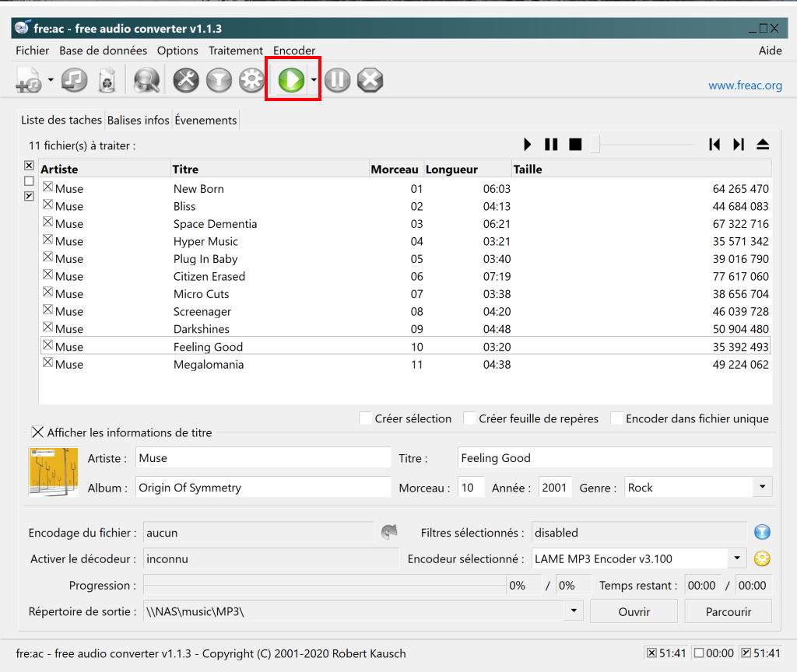
Task: Click yellow gear icon beside the encoder dropdown
Action: tap(762, 558)
